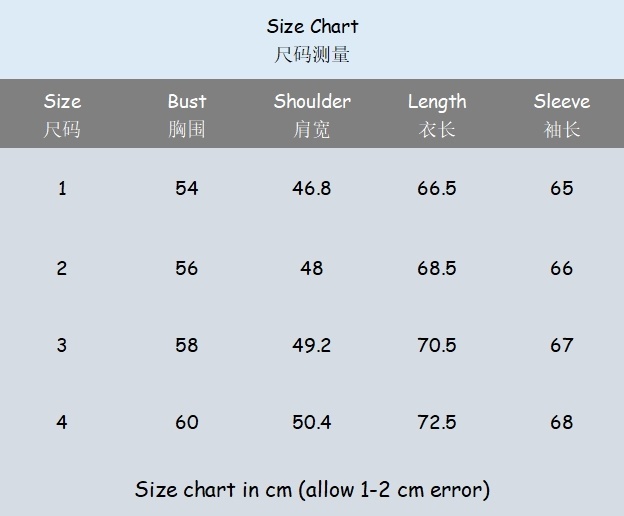Click the Size Chart title text
Screen dimensions: 624x516
coord(312,27)
